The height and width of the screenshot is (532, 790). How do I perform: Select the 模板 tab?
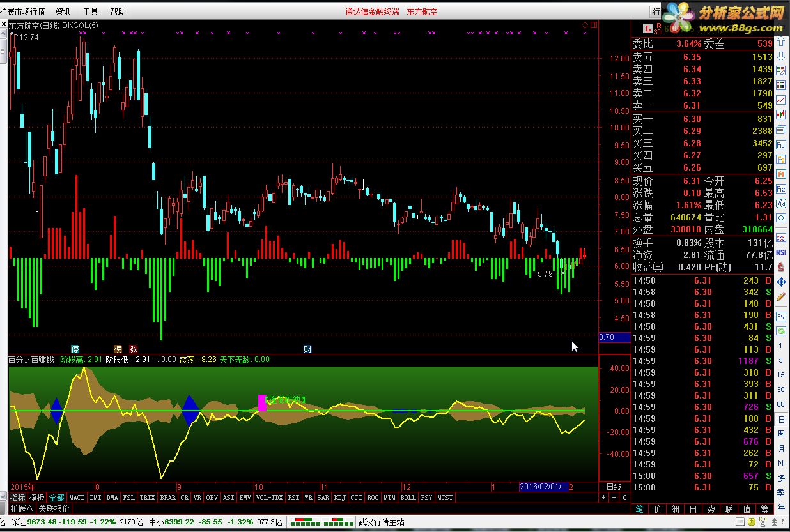click(x=37, y=498)
